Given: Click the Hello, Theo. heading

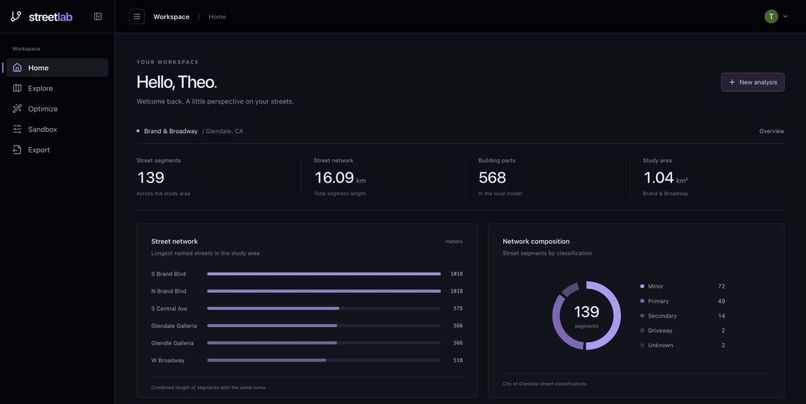Looking at the screenshot, I should coord(176,82).
